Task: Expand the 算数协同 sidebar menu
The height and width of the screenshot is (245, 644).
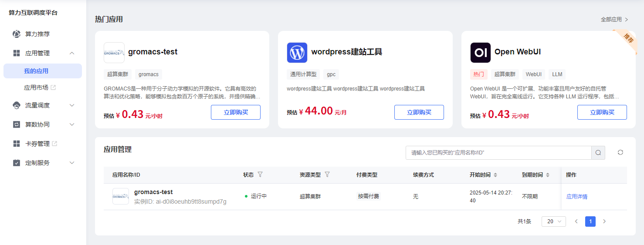Action: click(72, 124)
